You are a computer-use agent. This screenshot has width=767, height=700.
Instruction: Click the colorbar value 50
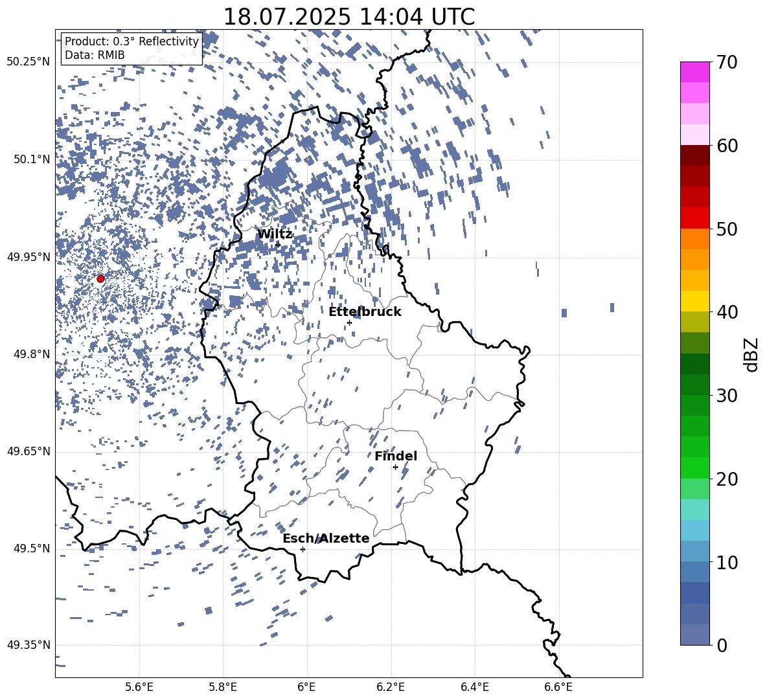tap(727, 229)
